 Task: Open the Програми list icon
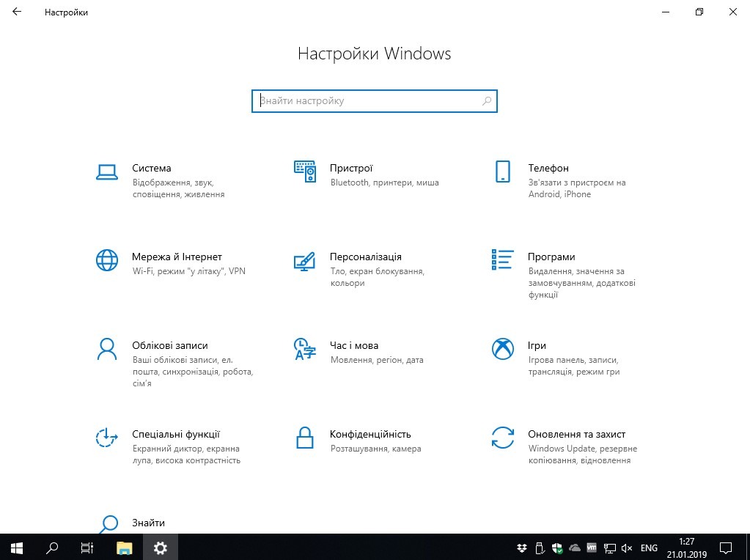pyautogui.click(x=503, y=259)
